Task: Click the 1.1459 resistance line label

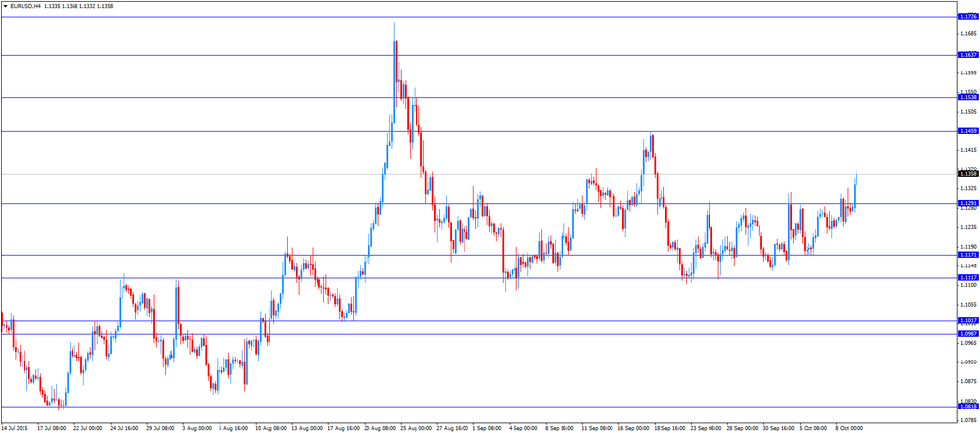Action: pos(967,131)
